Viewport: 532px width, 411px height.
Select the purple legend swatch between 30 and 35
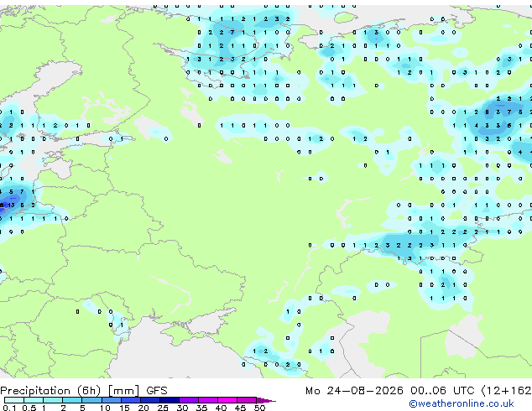tap(188, 400)
